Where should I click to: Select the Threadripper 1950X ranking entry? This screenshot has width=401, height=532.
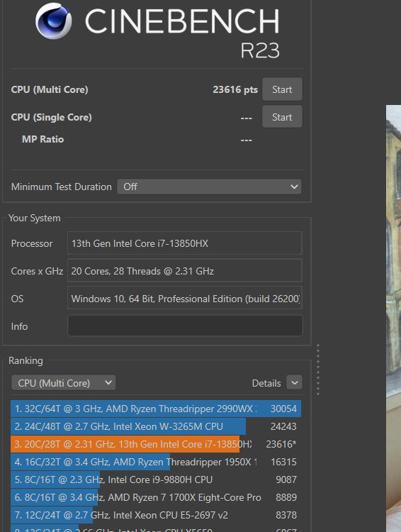156,462
